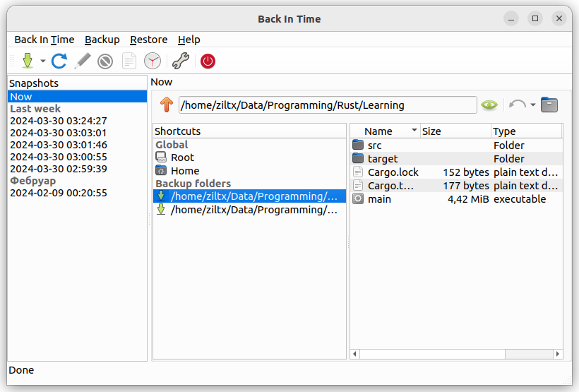Screen dimensions: 579x392
Task: Sort files by Type column header
Action: point(527,131)
